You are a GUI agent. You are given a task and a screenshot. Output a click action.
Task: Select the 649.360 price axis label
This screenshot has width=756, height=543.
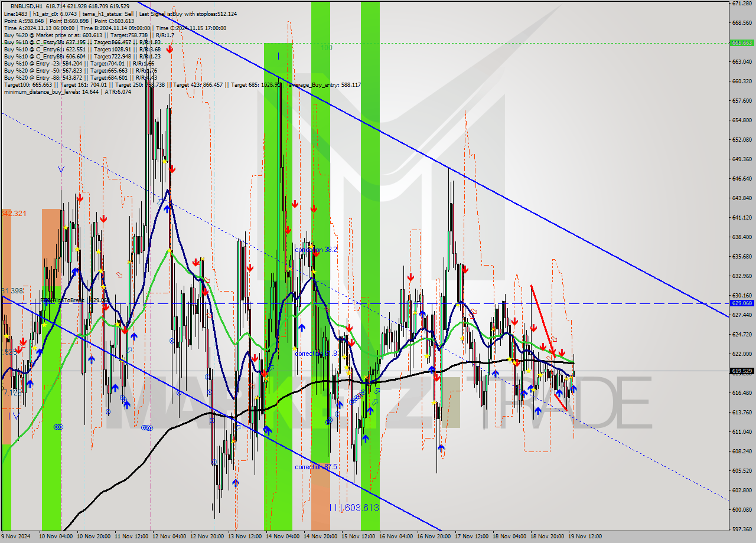pyautogui.click(x=741, y=159)
